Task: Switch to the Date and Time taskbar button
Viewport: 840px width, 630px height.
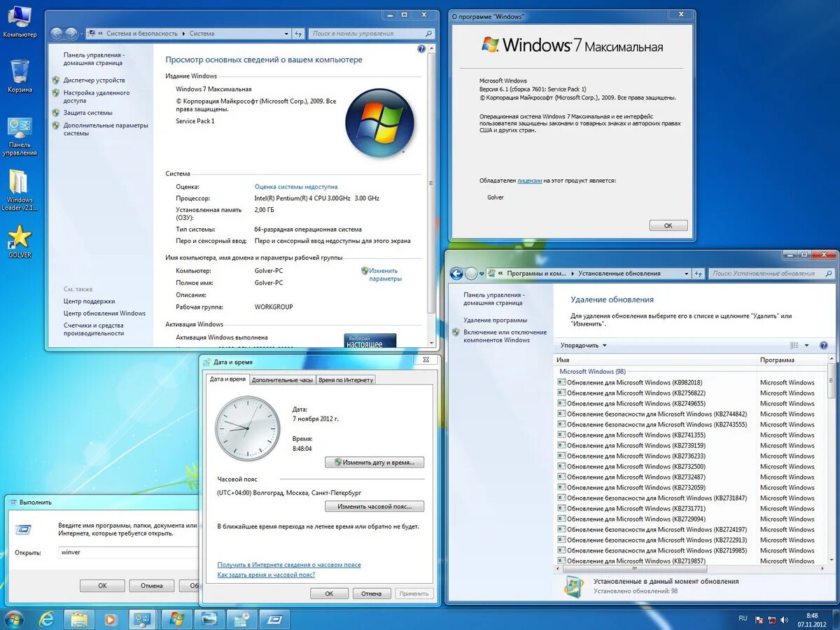Action: 242,619
